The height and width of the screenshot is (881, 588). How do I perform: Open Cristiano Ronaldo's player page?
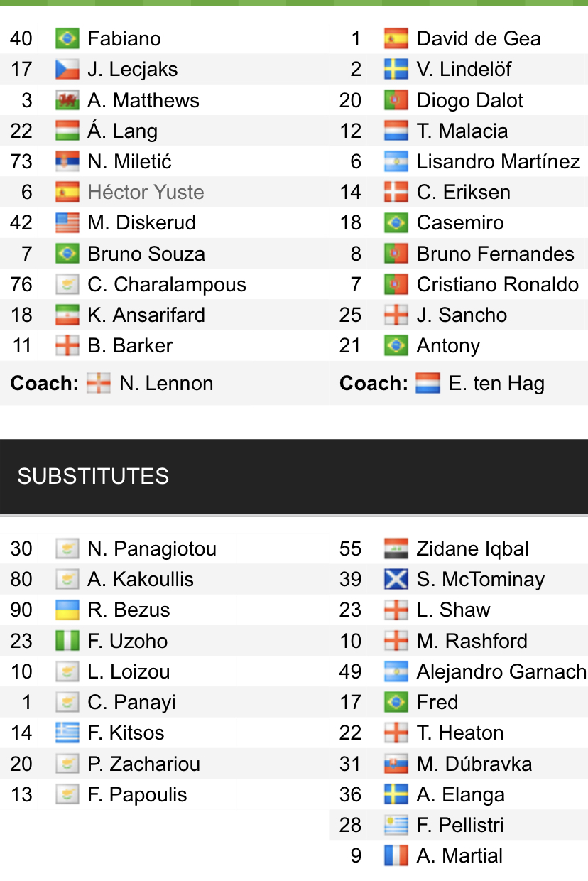click(x=497, y=284)
